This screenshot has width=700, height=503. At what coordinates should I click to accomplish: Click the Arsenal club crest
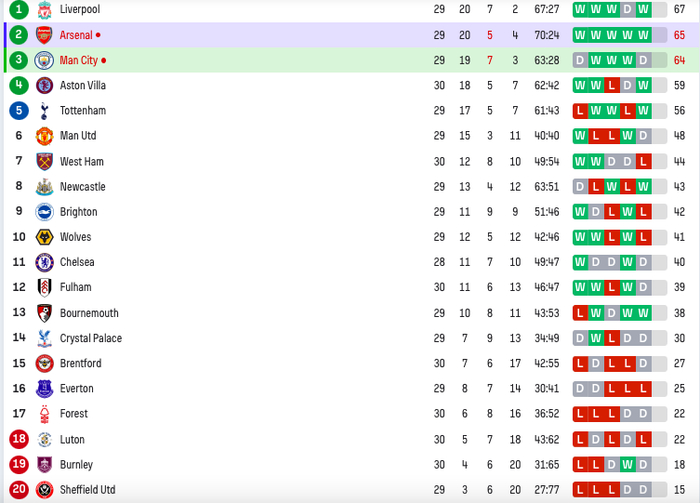[44, 35]
